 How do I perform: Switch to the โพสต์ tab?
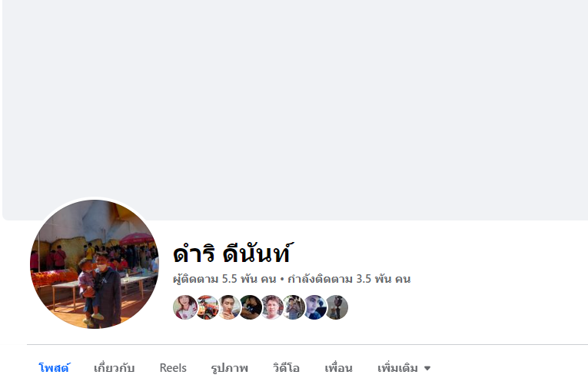[x=54, y=368]
